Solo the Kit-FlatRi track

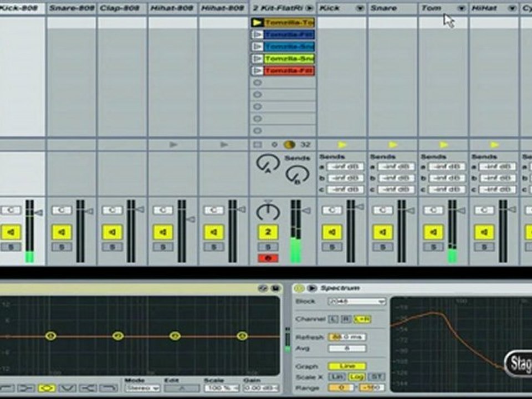pos(268,247)
